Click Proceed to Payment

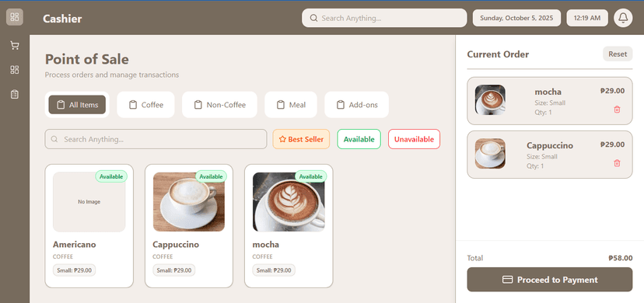click(x=550, y=280)
